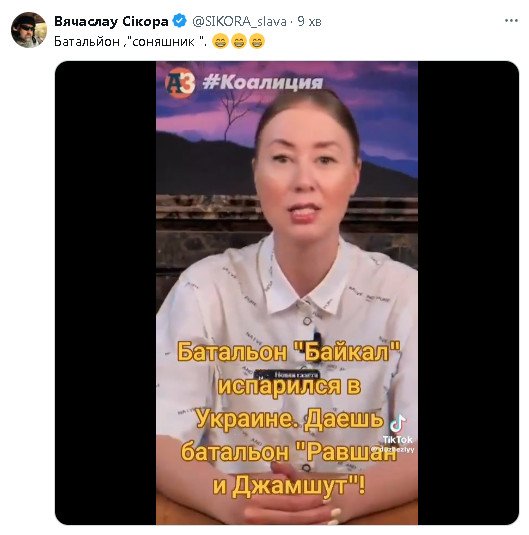529x535 pixels.
Task: Click the и Джамшут"! caption line
Action: pos(289,485)
